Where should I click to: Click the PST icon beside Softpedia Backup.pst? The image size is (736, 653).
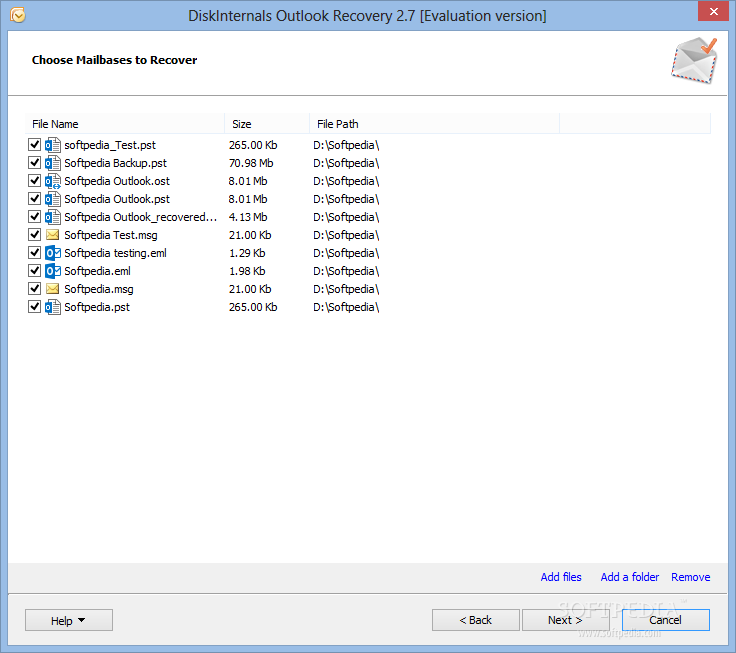[53, 163]
